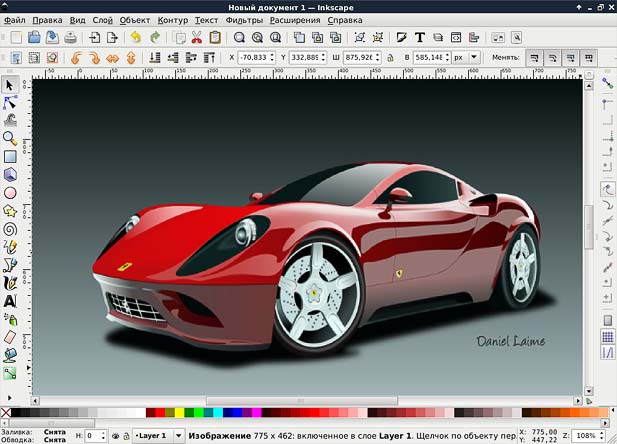
Task: Select the Tweak tool
Action: click(10, 120)
